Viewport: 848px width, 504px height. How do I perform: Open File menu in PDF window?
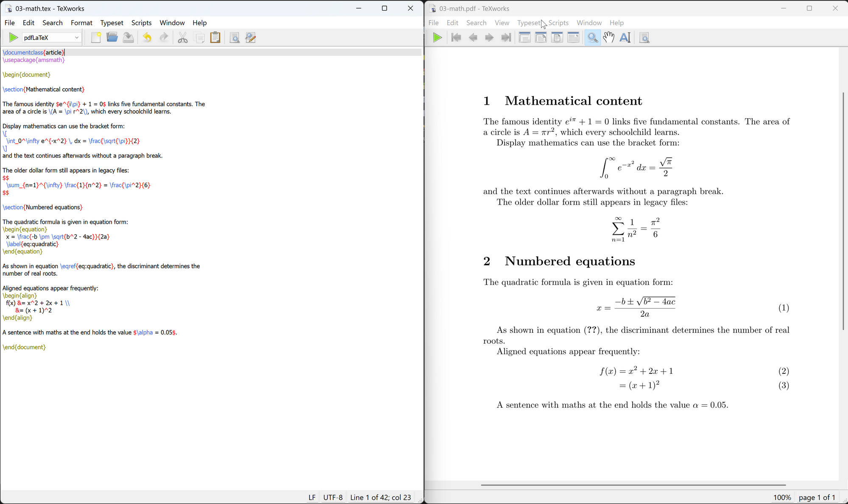coord(434,23)
